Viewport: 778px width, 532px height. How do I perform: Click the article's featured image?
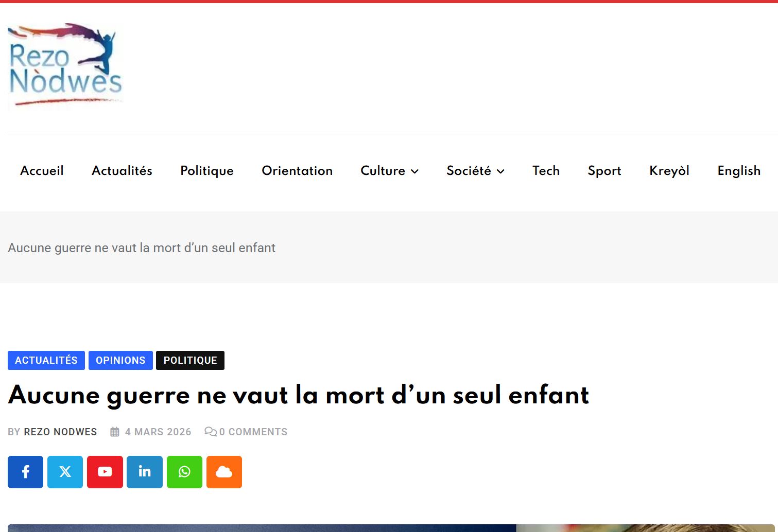point(389,528)
